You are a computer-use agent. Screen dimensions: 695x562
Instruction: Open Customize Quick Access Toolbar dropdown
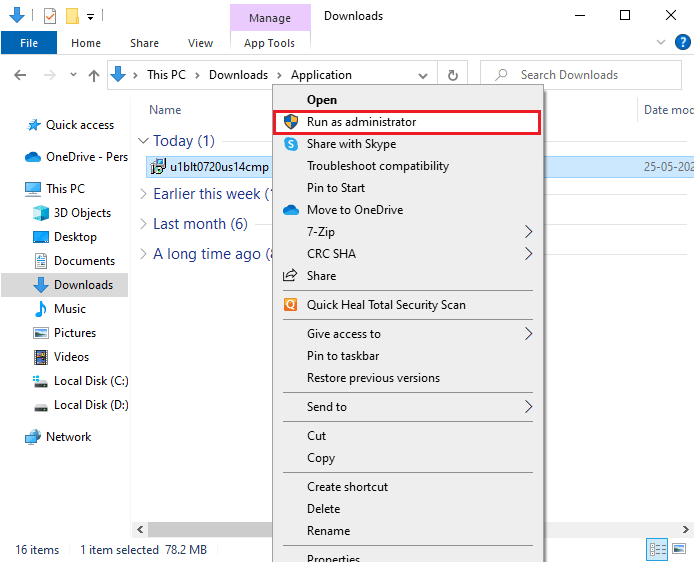coord(90,17)
